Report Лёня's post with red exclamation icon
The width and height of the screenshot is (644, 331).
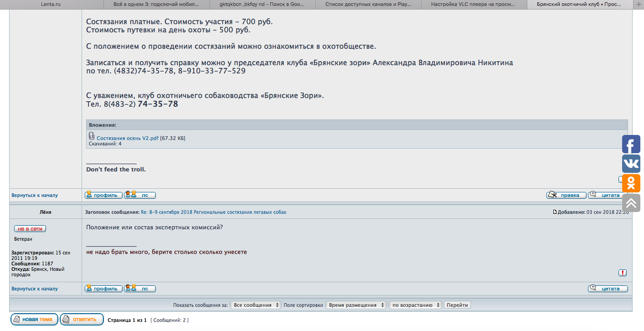(623, 273)
